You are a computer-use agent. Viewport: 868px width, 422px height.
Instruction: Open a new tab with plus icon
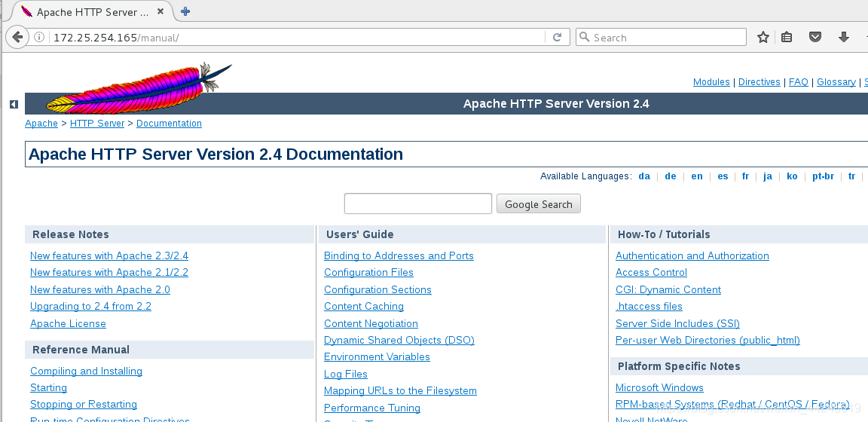185,11
